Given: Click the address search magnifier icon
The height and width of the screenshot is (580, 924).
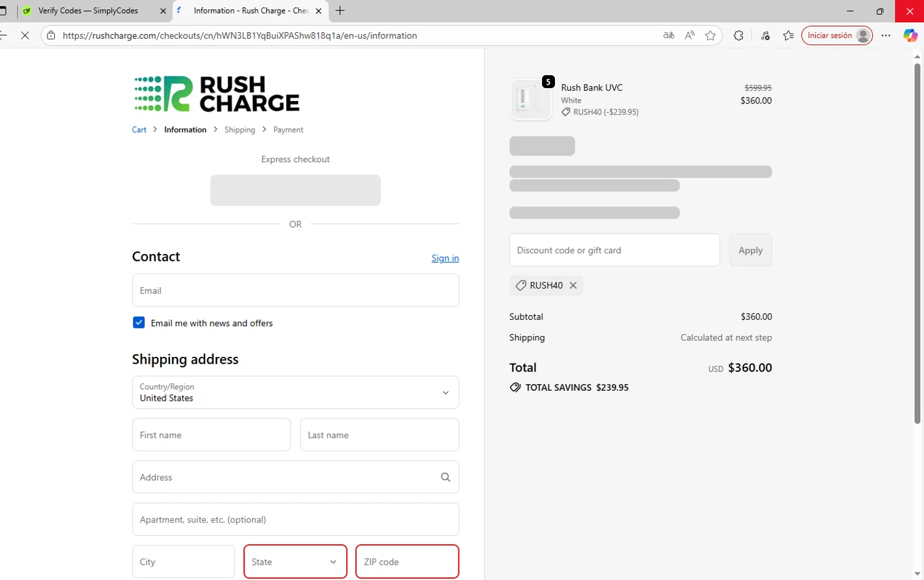Looking at the screenshot, I should pyautogui.click(x=445, y=477).
